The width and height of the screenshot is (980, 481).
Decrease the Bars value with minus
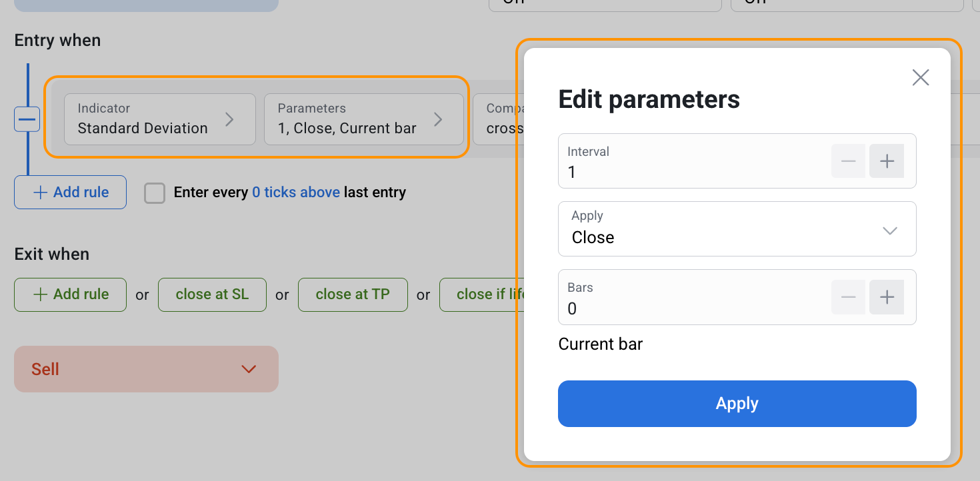(848, 297)
